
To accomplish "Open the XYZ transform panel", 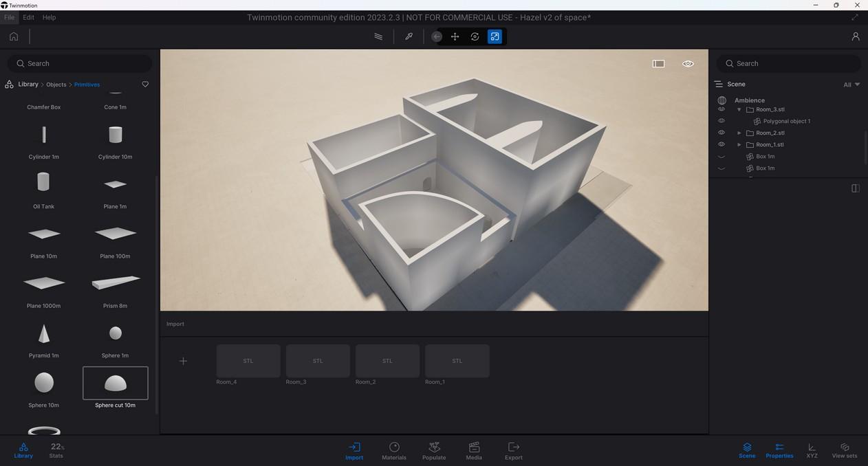I will pyautogui.click(x=812, y=450).
